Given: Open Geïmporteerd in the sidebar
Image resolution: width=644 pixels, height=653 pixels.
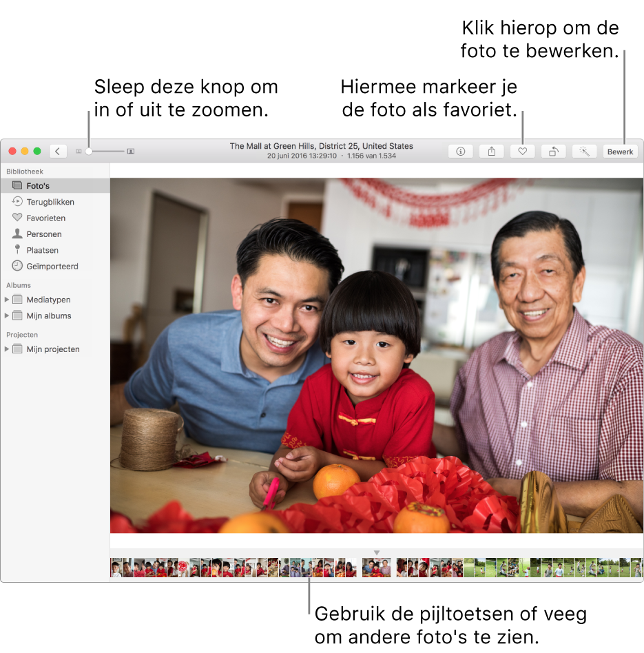Looking at the screenshot, I should pos(55,266).
